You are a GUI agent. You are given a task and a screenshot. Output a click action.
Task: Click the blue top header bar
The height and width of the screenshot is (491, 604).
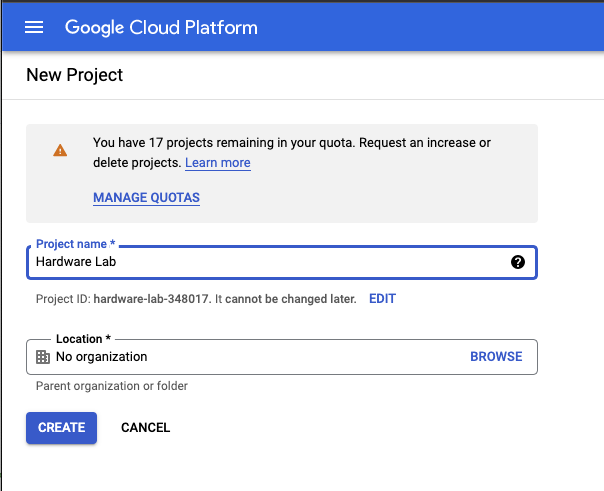tap(430, 27)
